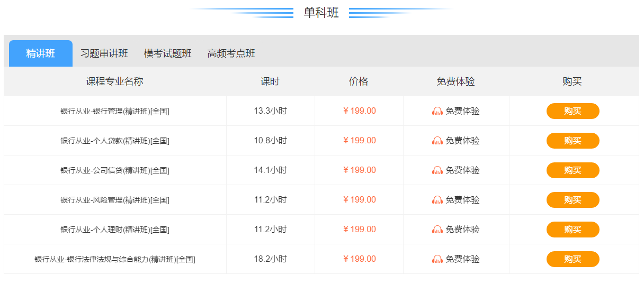Click headphone icon in 公司信贷 row
The height and width of the screenshot is (293, 644).
437,170
